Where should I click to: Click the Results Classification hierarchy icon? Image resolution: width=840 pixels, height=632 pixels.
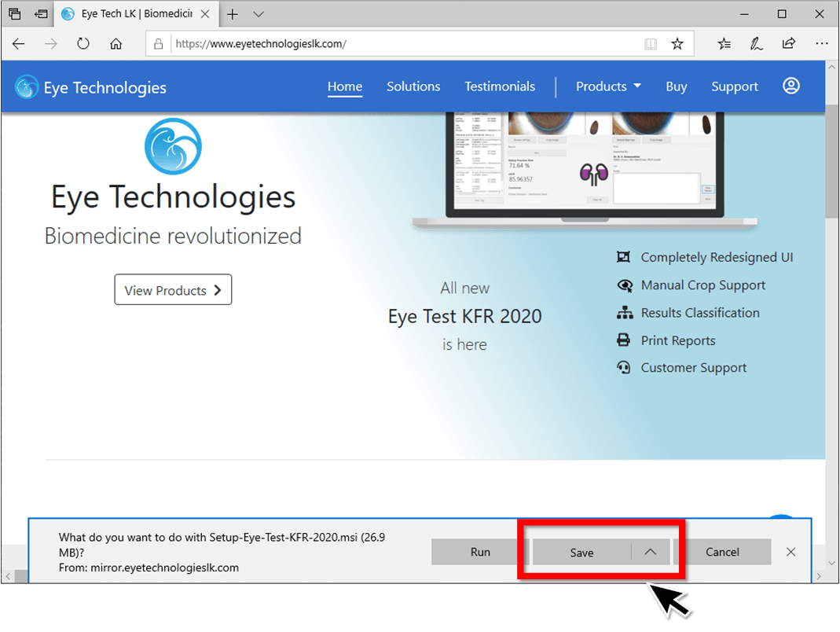coord(624,313)
